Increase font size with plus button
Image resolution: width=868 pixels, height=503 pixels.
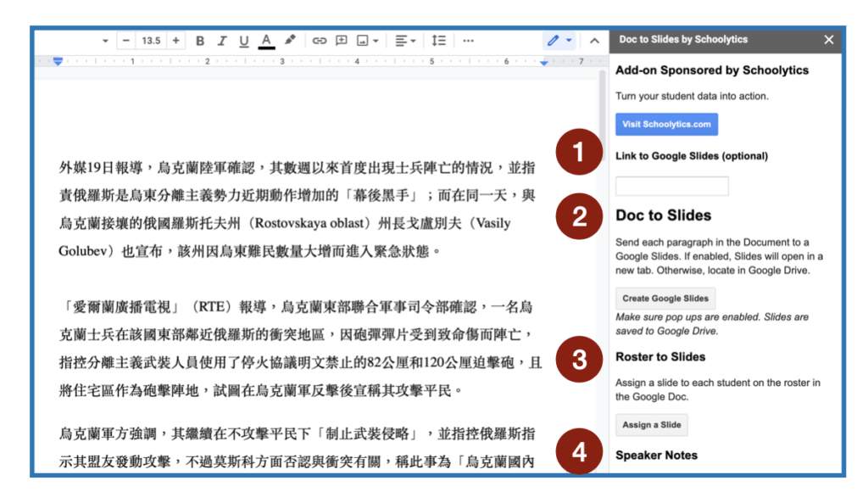click(x=175, y=41)
